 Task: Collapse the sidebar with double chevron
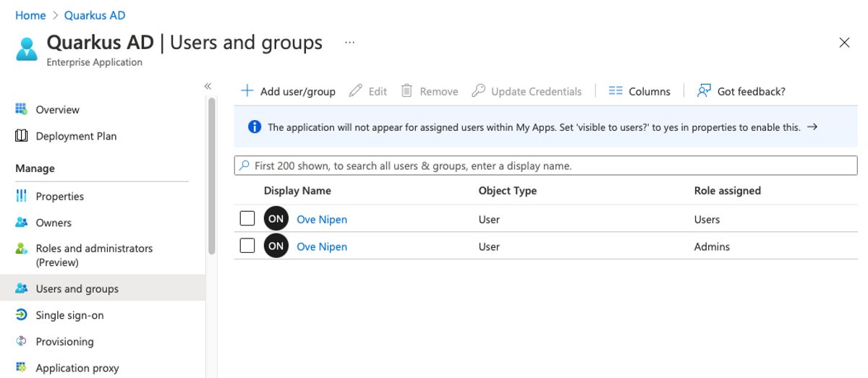point(208,86)
